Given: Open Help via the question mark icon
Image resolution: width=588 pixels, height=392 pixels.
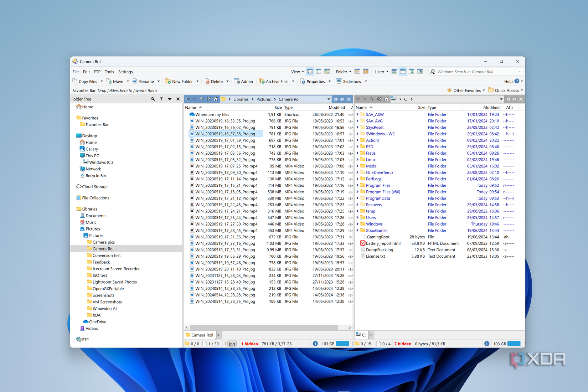Looking at the screenshot, I should click(517, 81).
